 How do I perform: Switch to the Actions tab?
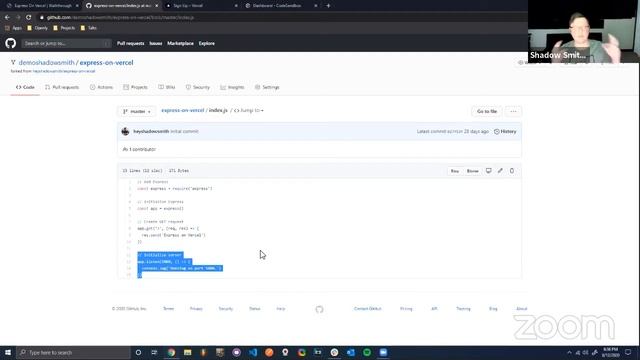101,87
